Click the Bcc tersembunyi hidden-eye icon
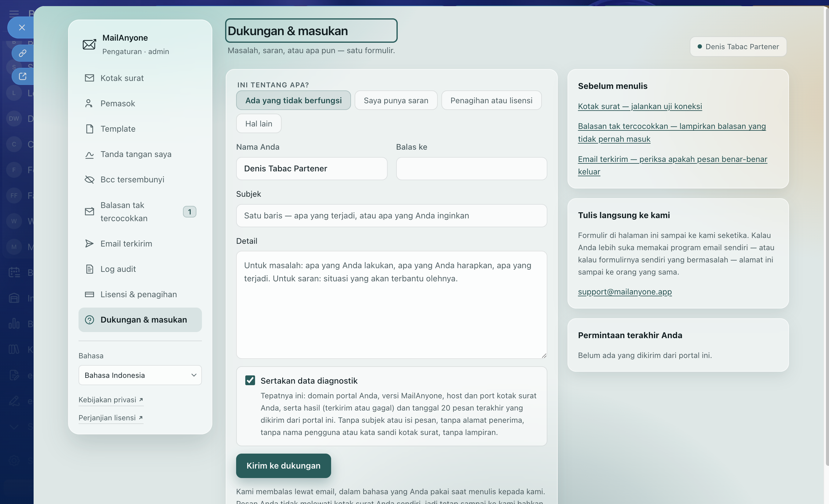Screen dimensions: 829x504 click(x=89, y=180)
